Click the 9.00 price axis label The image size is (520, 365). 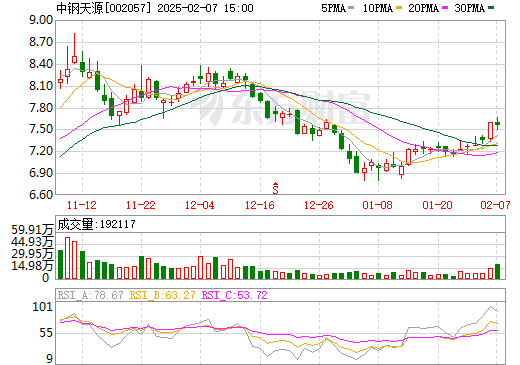41,20
